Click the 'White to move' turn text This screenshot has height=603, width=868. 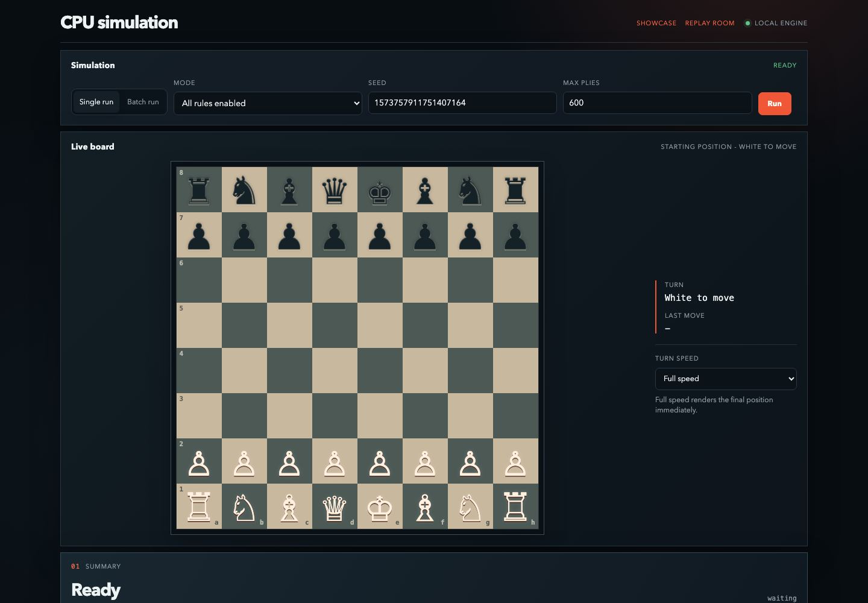tap(699, 298)
